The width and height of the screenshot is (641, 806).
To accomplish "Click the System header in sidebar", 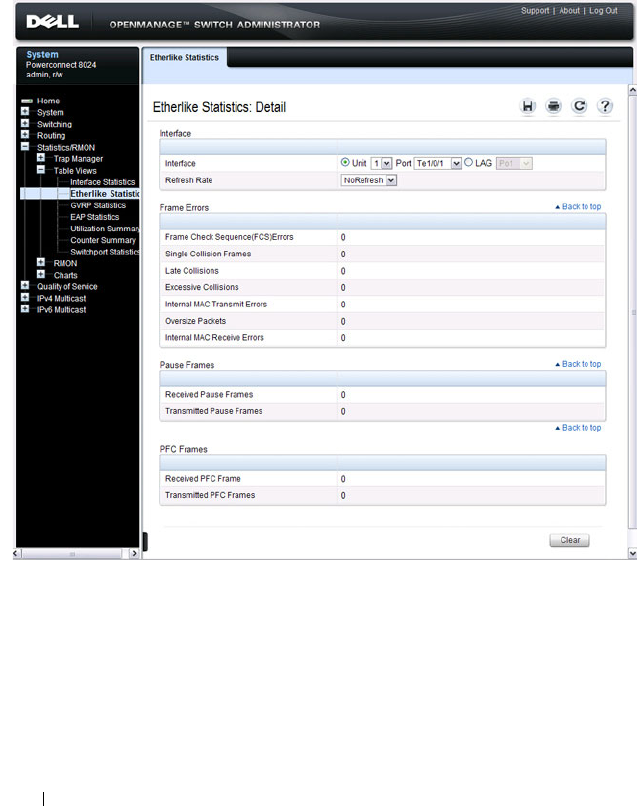I will pos(42,54).
